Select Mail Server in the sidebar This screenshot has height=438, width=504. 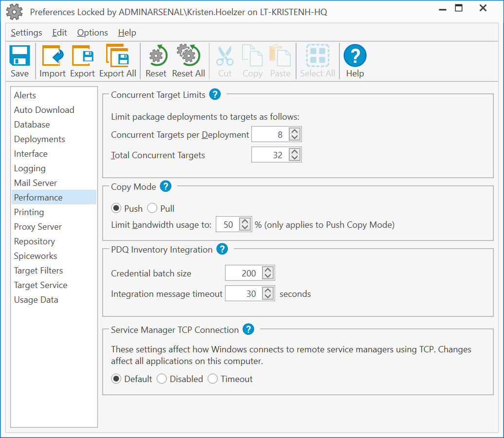click(36, 183)
